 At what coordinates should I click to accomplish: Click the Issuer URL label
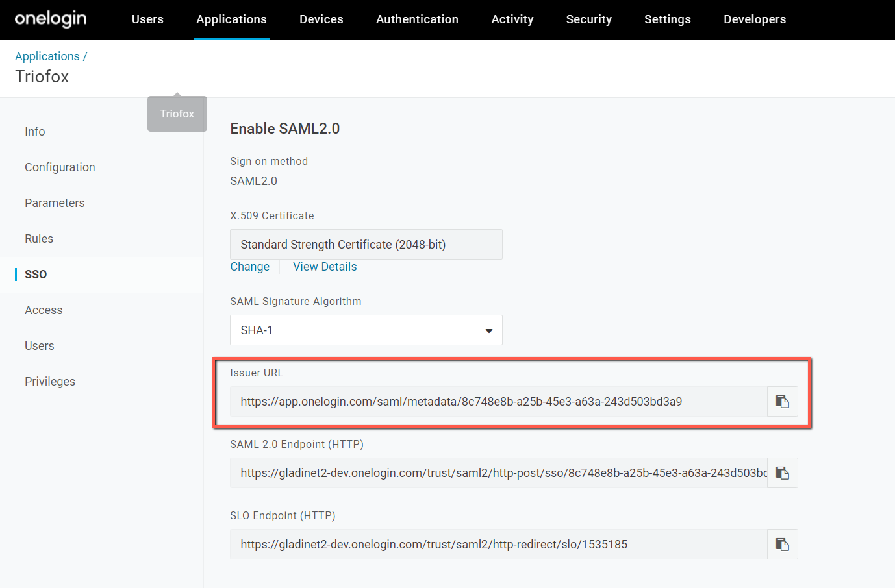click(x=257, y=373)
